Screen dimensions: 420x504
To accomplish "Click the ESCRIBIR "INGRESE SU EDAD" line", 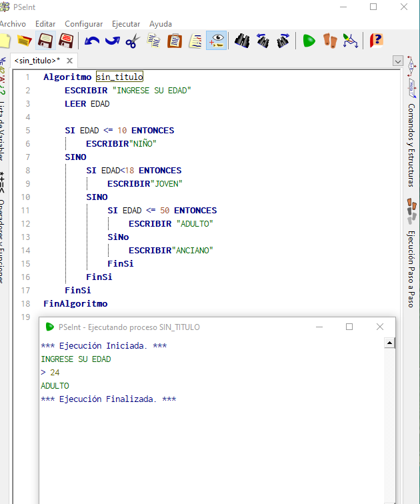I will click(x=127, y=90).
